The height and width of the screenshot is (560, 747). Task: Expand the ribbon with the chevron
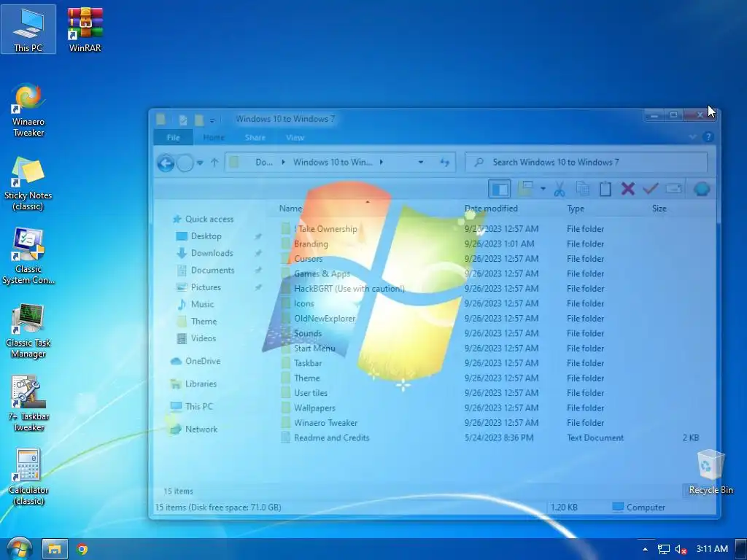pyautogui.click(x=693, y=137)
